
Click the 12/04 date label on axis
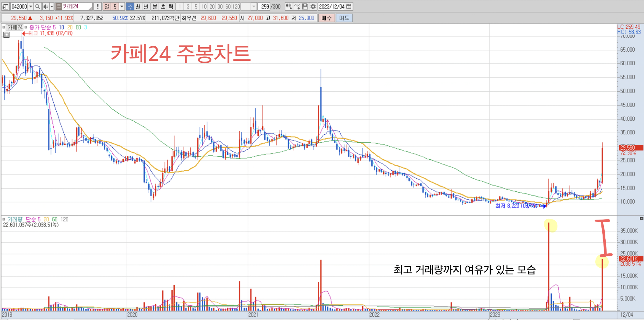tap(627, 315)
